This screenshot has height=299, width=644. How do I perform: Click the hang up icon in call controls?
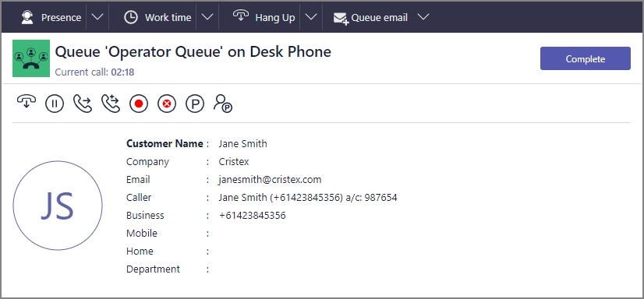27,103
